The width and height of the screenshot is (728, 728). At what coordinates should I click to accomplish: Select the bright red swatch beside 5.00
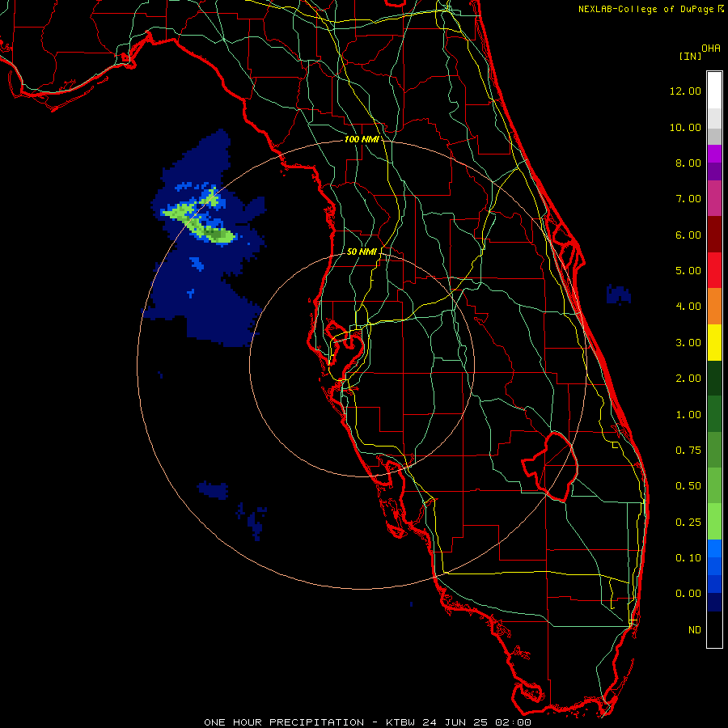(x=714, y=270)
